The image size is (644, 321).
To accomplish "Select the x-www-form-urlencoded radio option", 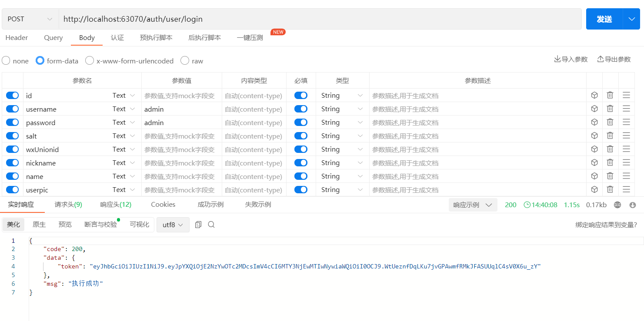I will [x=90, y=60].
